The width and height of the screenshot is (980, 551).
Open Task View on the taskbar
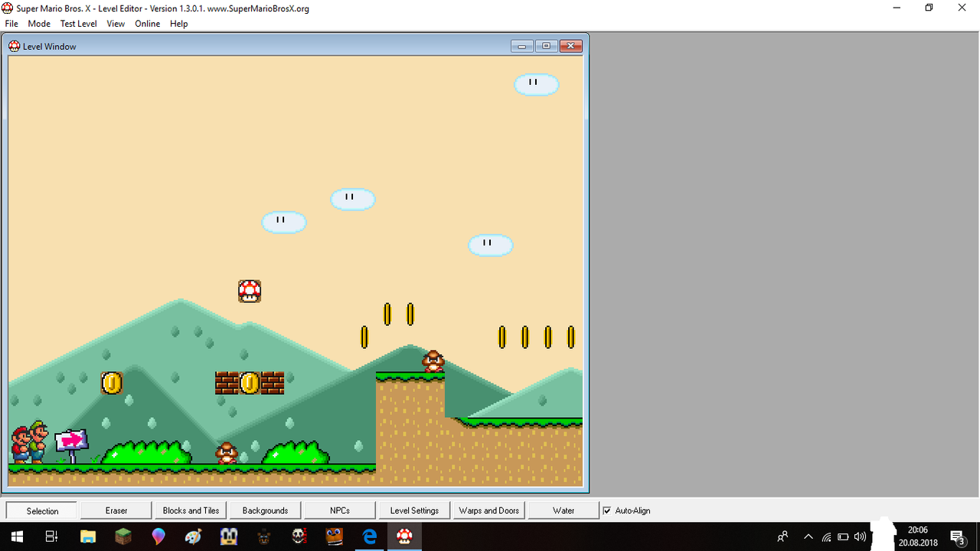pos(52,536)
